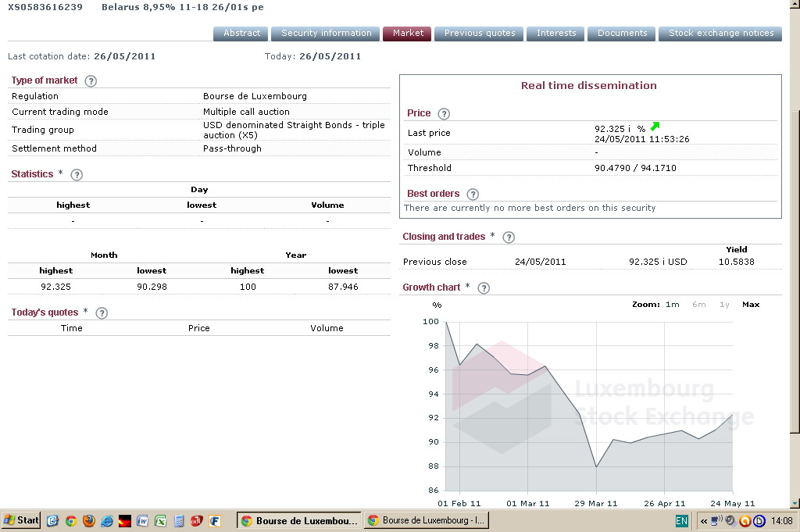Screen dimensions: 800x532
Task: Open the Stock exchange notices tab
Action: [720, 33]
